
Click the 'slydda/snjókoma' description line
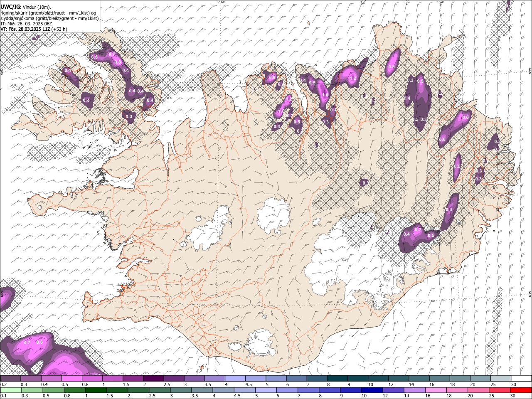[x=49, y=18]
